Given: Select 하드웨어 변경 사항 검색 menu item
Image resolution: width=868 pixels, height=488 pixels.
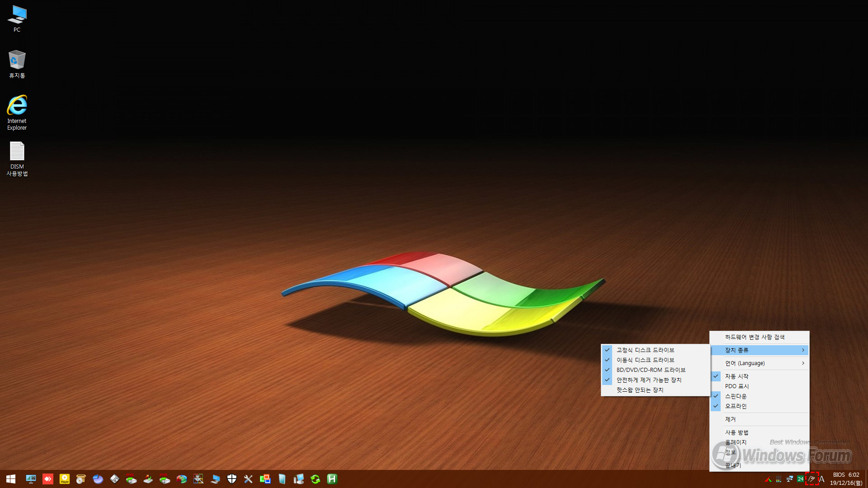Looking at the screenshot, I should [x=759, y=337].
